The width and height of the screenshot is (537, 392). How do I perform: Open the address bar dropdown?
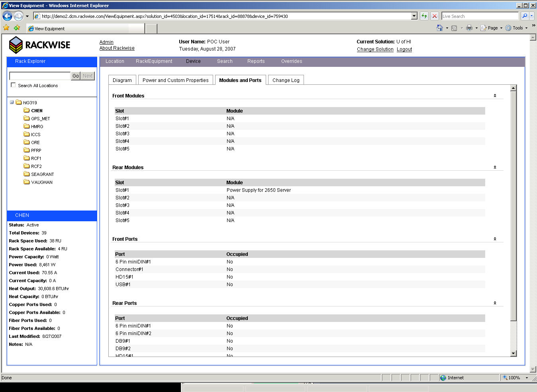(x=414, y=16)
